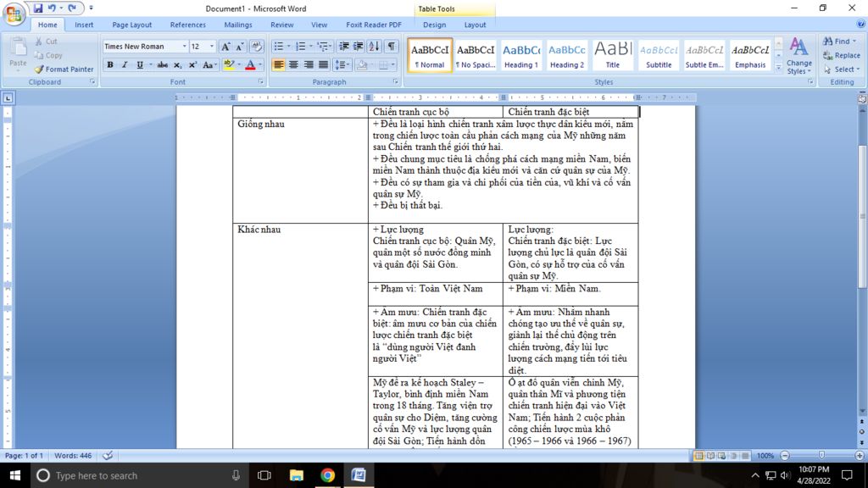Screen dimensions: 868x488
Task: Open the Change Case menu
Action: click(209, 64)
